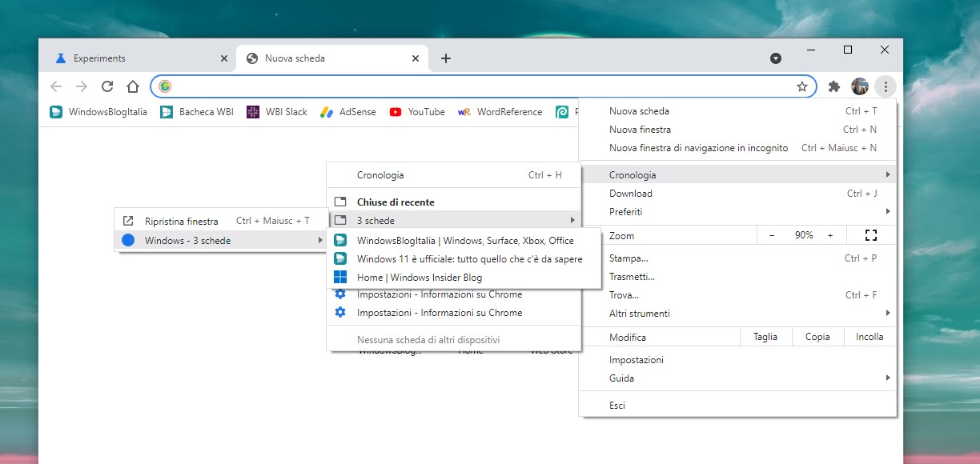Close the Nuova scheda tab

[416, 58]
